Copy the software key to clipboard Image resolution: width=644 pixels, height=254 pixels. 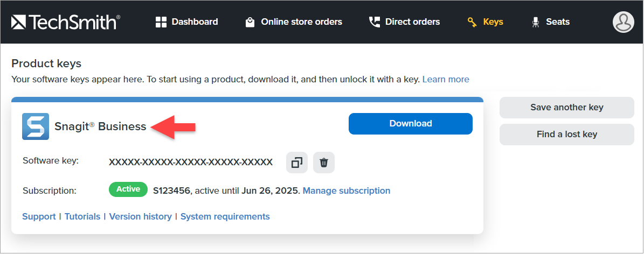coord(297,163)
